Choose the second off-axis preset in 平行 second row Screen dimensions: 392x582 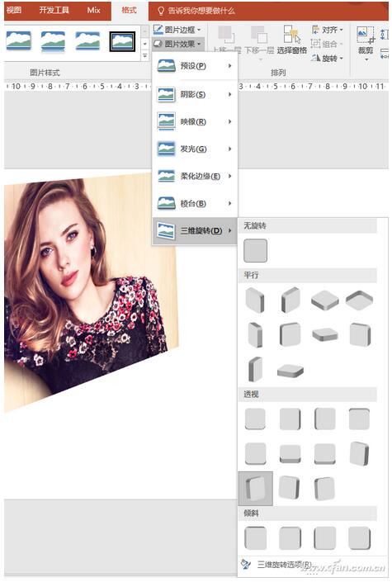(x=290, y=334)
